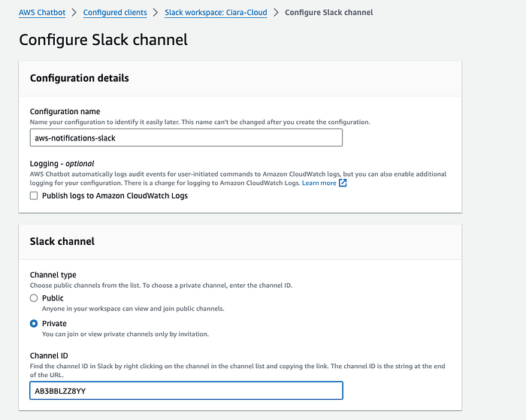Click the Learn more link
This screenshot has height=420, width=526.
pyautogui.click(x=319, y=183)
